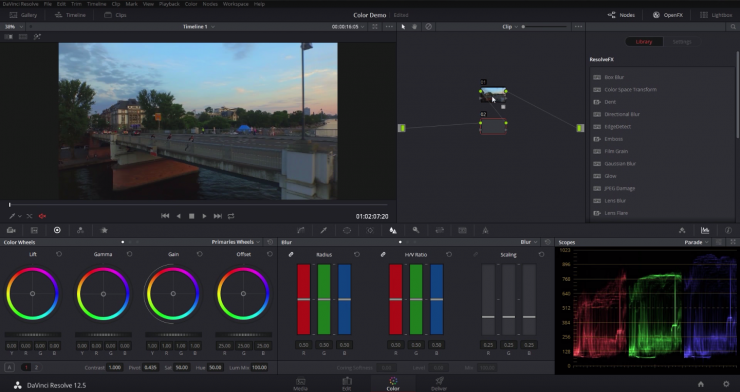Reset the Scaling controls
The image size is (740, 392).
click(541, 254)
